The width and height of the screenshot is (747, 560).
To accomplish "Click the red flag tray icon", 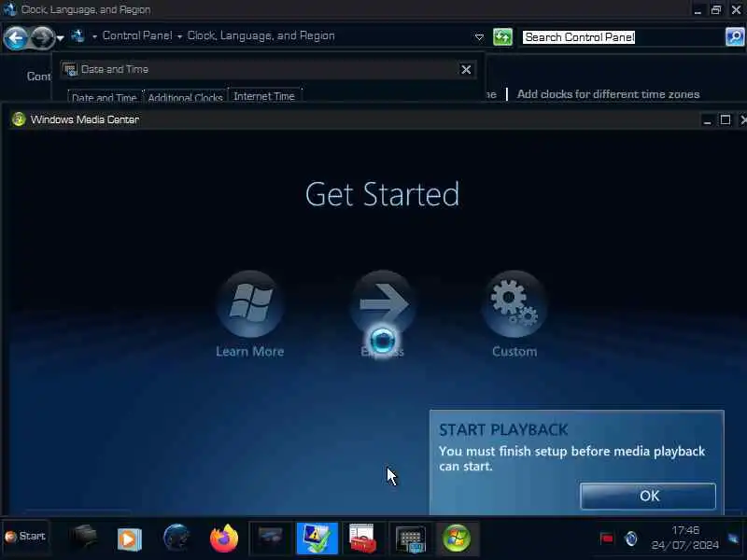I will 607,539.
